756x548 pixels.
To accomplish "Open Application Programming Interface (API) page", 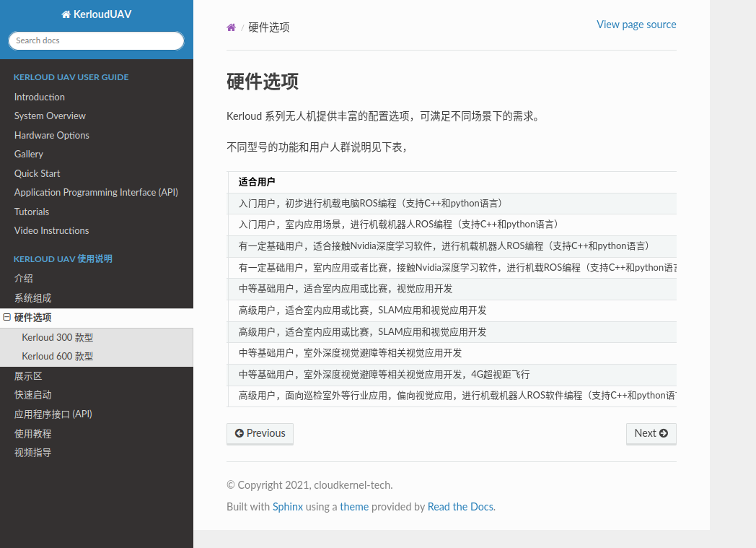I will point(96,192).
